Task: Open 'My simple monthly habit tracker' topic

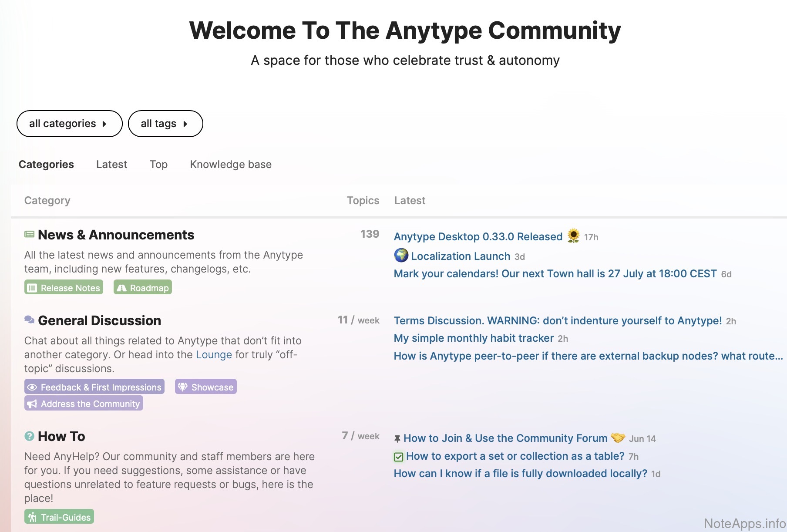Action: (474, 338)
